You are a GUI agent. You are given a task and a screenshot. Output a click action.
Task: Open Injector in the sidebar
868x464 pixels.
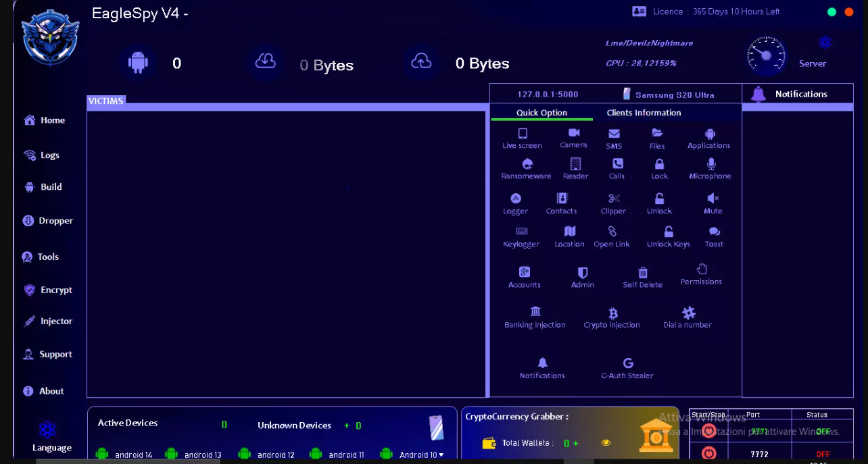point(47,321)
